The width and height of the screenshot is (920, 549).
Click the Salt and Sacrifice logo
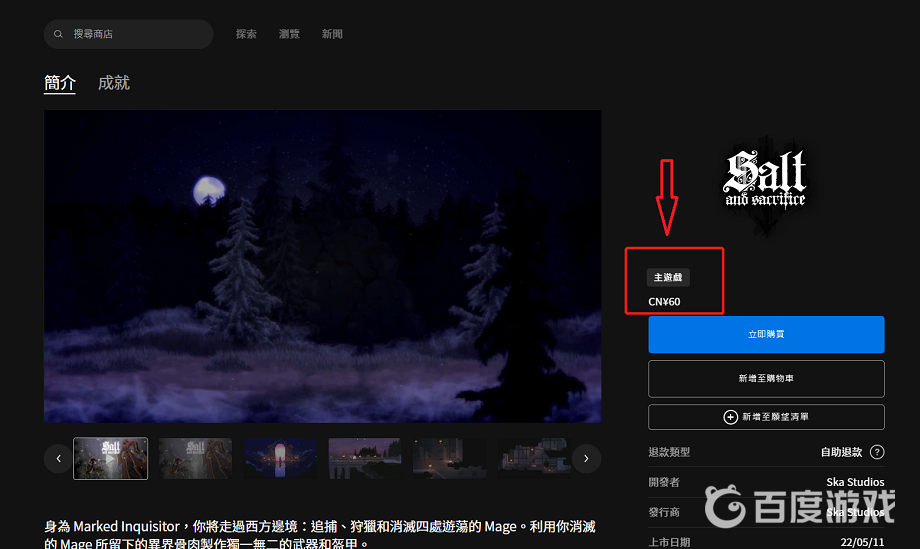tap(765, 179)
